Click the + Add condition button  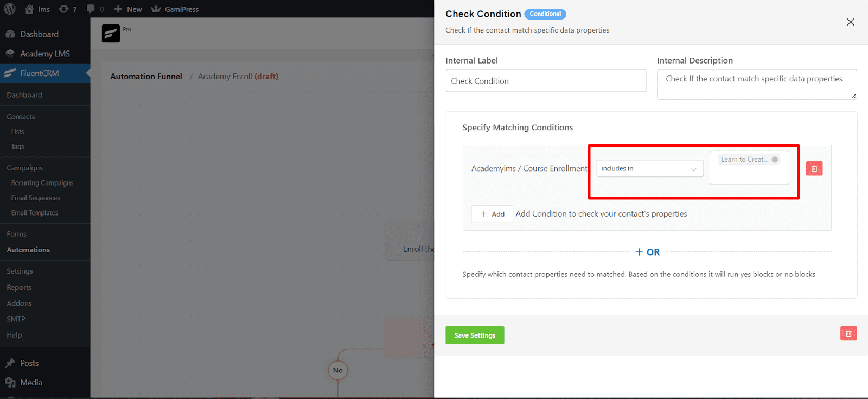coord(492,213)
